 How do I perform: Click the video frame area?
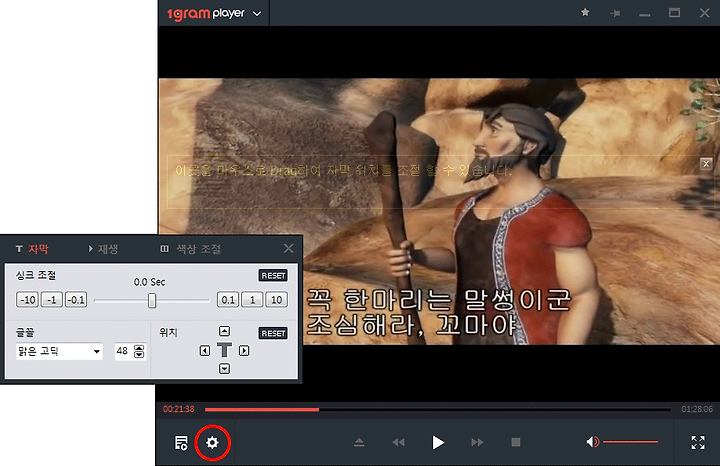coord(439,211)
